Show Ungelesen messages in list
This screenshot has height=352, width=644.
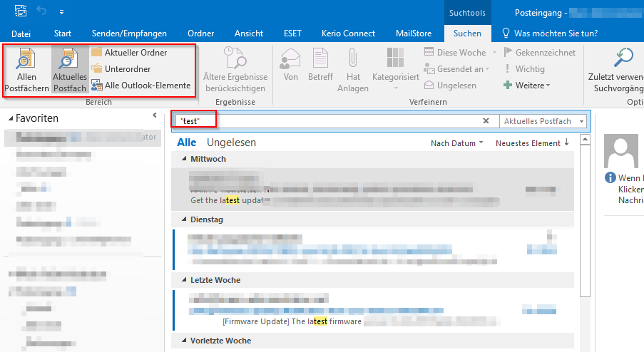231,143
